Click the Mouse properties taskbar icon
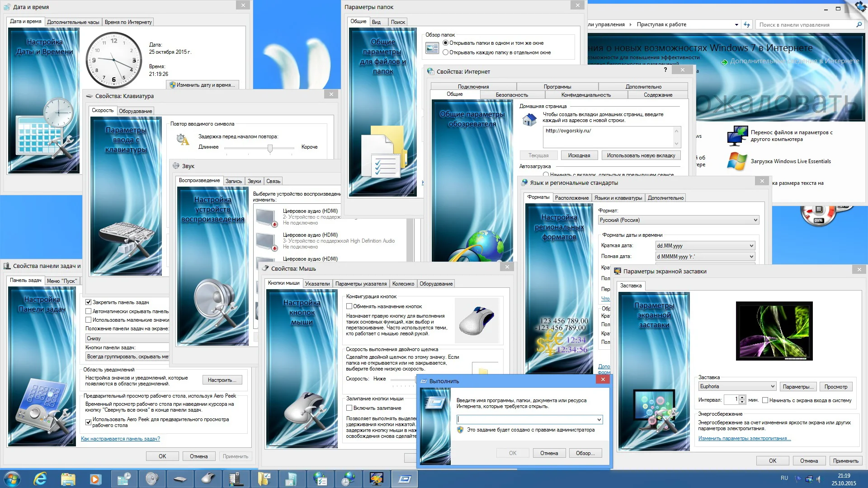This screenshot has height=488, width=868. pyautogui.click(x=208, y=479)
